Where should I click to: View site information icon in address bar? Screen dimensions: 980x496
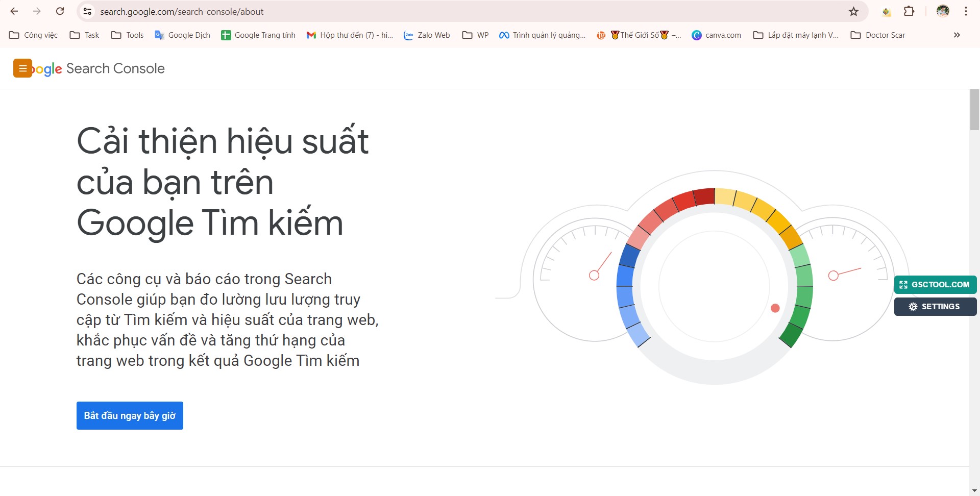87,11
